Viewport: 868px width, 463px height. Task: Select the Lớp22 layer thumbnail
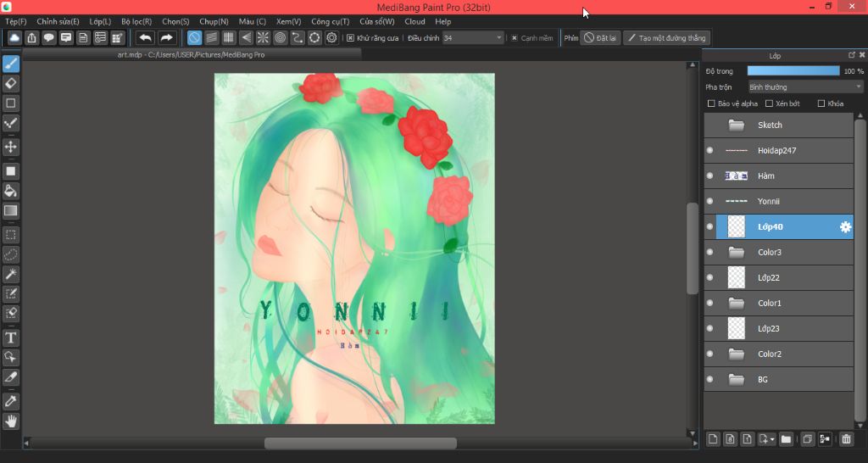tap(737, 277)
